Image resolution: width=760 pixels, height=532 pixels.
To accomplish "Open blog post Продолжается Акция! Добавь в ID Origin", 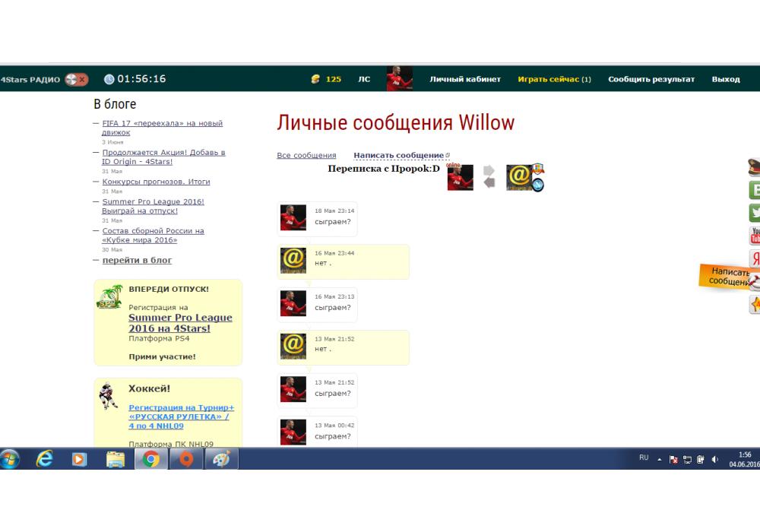I will pyautogui.click(x=163, y=157).
